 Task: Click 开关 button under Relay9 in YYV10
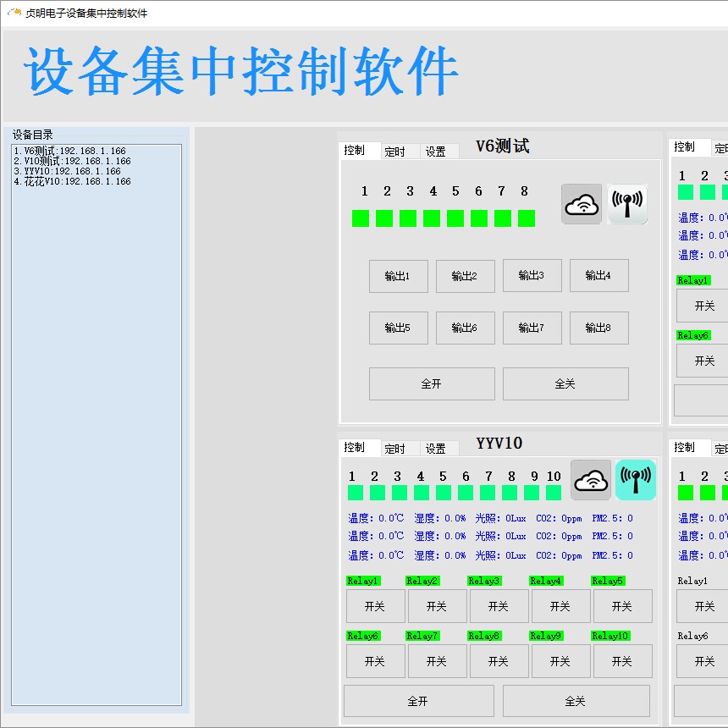(x=560, y=660)
